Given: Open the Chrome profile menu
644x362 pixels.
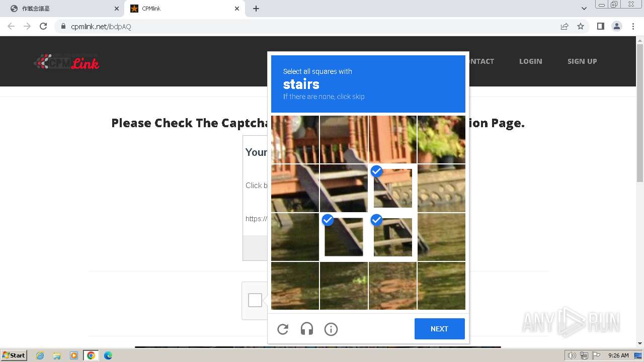Looking at the screenshot, I should point(617,26).
